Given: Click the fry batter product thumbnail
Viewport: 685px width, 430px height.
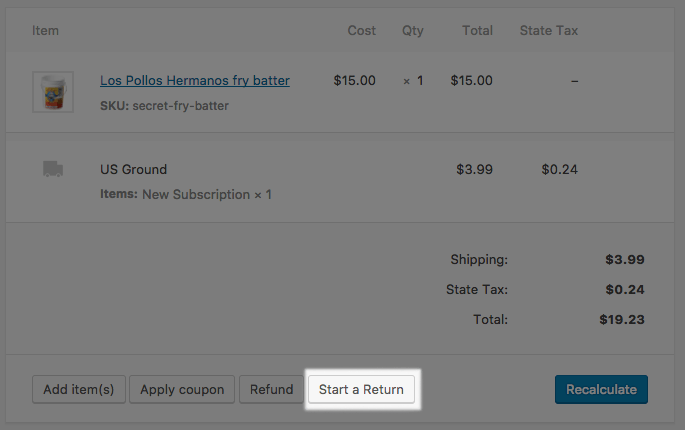Looking at the screenshot, I should coord(52,92).
